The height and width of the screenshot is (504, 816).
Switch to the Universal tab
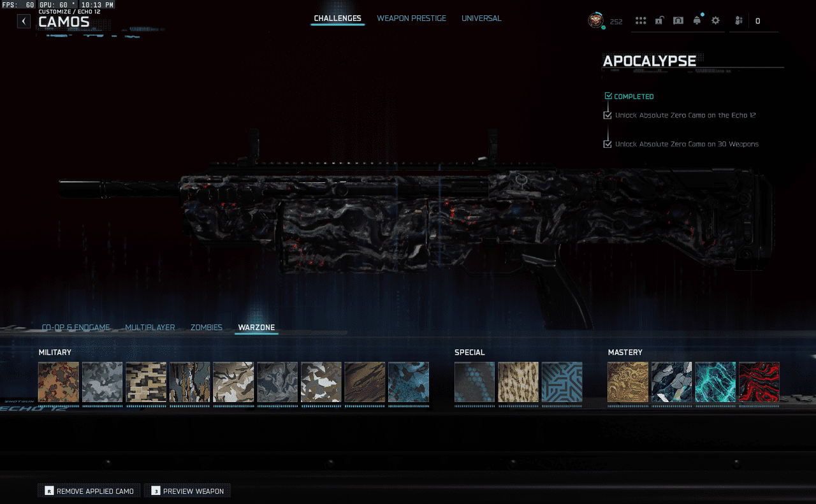[481, 18]
